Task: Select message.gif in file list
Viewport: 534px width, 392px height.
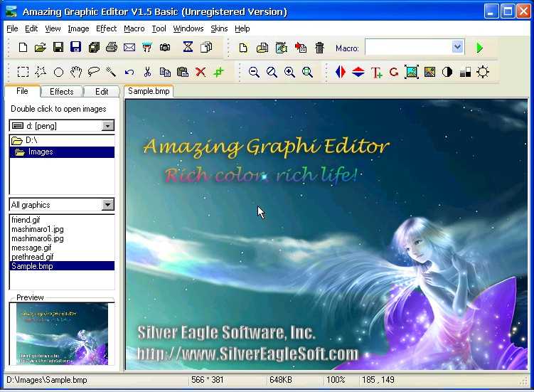Action: pos(62,248)
